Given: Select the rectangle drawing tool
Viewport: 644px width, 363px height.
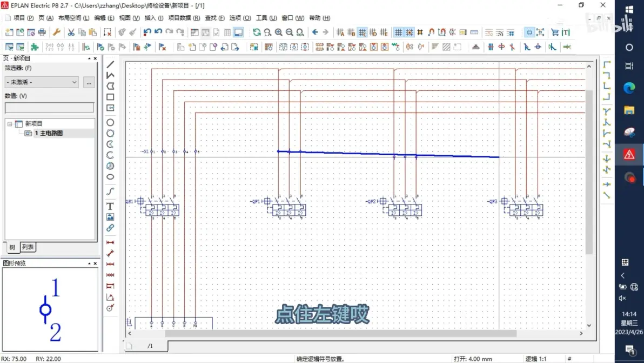Looking at the screenshot, I should (110, 97).
